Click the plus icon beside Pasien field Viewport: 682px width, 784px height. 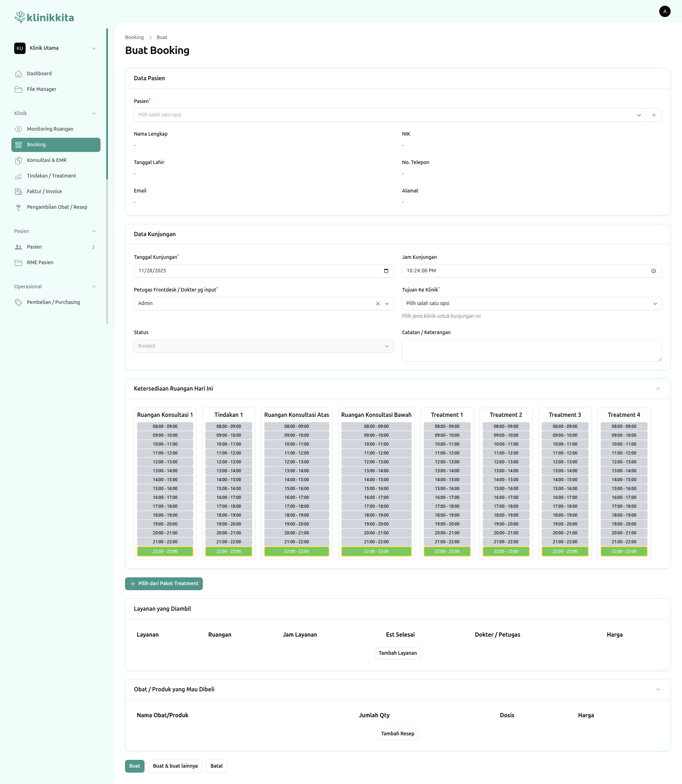coord(654,115)
